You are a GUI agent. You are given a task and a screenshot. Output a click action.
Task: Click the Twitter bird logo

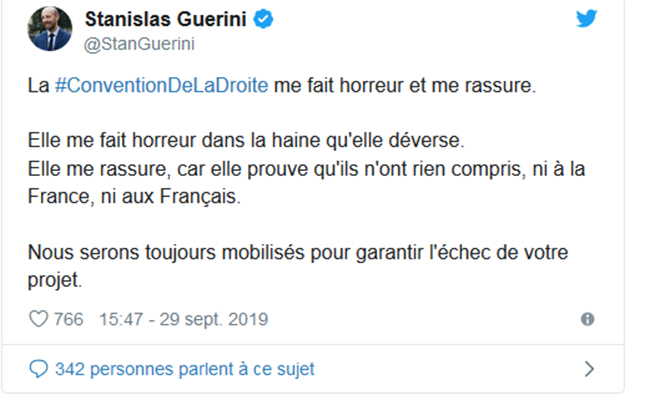tap(586, 22)
